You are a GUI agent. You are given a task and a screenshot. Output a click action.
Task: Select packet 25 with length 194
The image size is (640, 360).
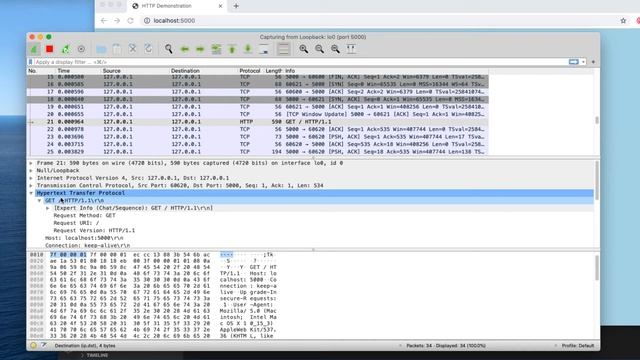tap(258, 151)
